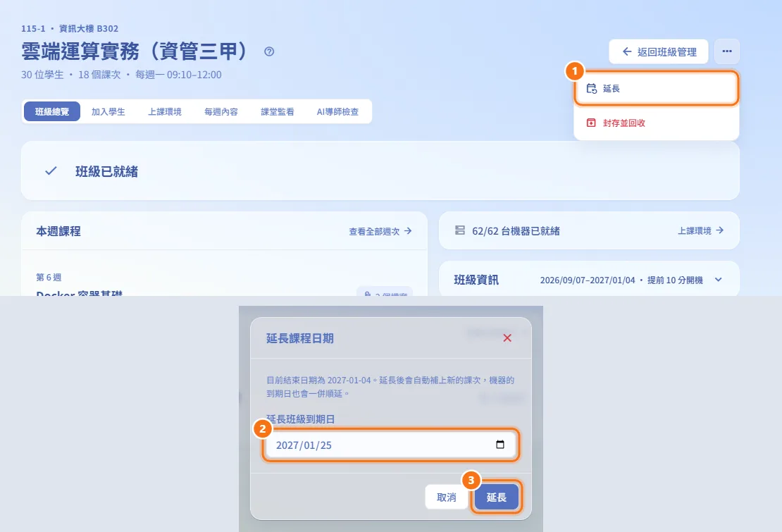
Task: Click the 返回班級管理 button
Action: tap(658, 52)
